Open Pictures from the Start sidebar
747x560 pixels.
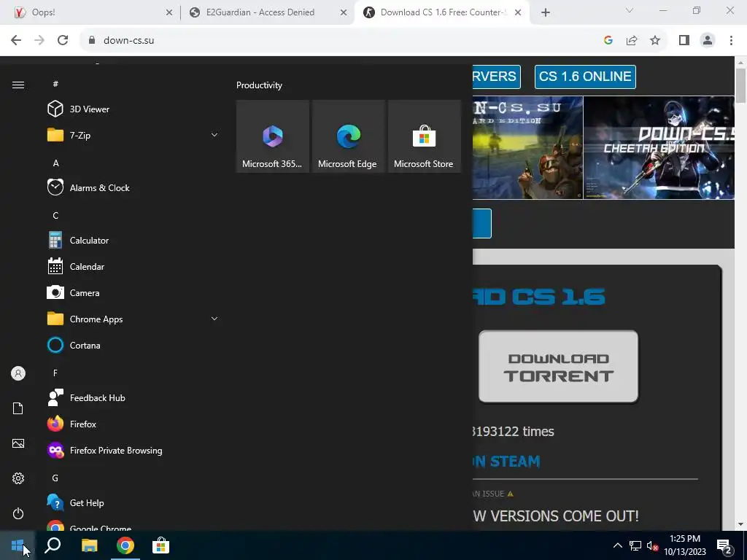[x=18, y=443]
